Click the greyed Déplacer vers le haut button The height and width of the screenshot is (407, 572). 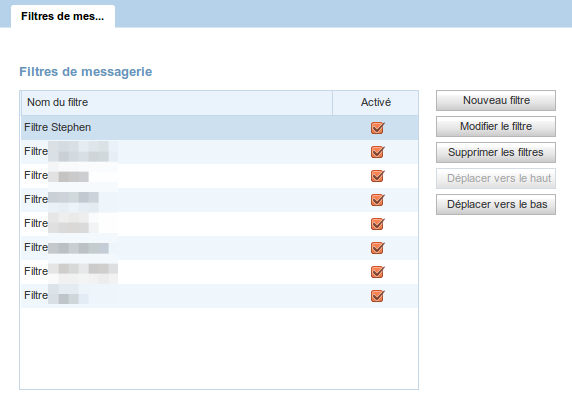pyautogui.click(x=496, y=178)
